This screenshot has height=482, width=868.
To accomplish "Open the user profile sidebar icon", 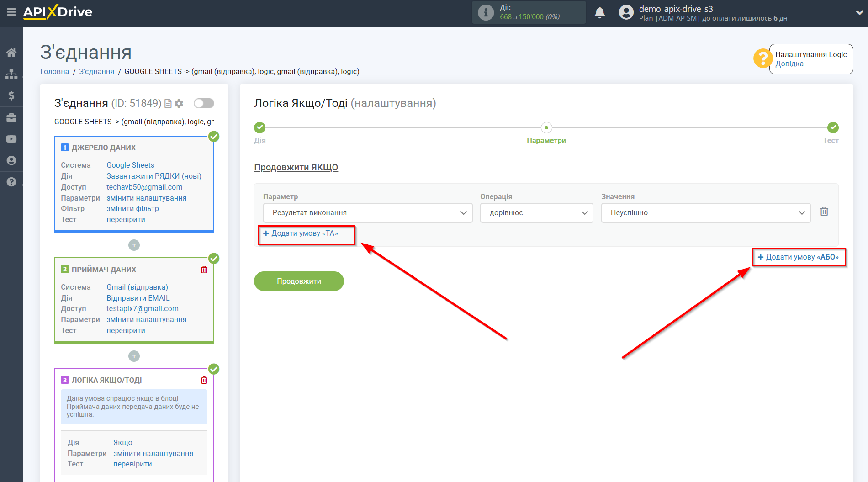I will coord(11,160).
